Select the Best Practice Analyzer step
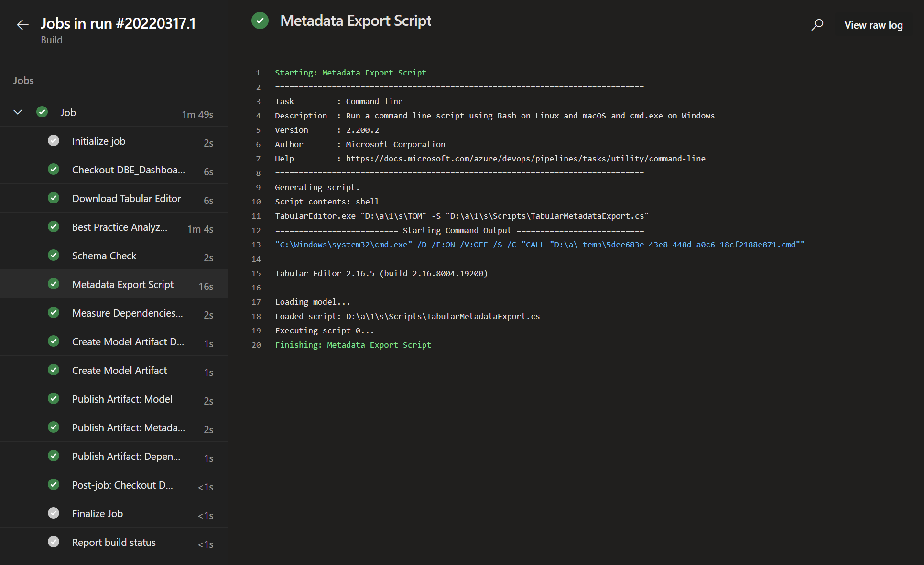The image size is (924, 565). 120,227
